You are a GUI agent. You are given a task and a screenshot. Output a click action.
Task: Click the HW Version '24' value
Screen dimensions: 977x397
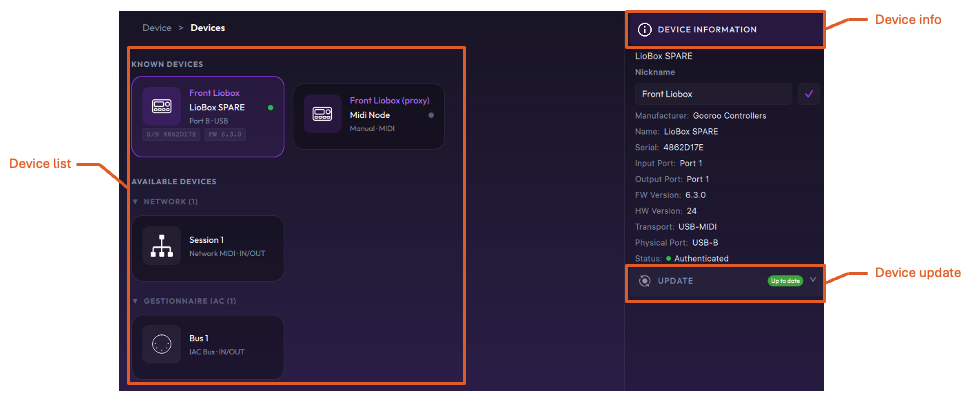[692, 211]
